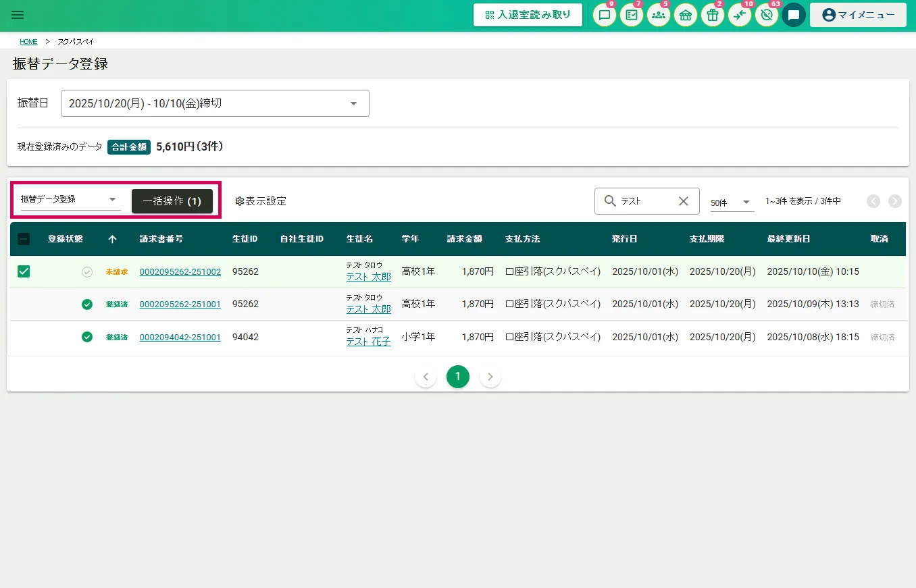Open the dark chat message icon
Screen dimensions: 916x588
click(x=794, y=15)
